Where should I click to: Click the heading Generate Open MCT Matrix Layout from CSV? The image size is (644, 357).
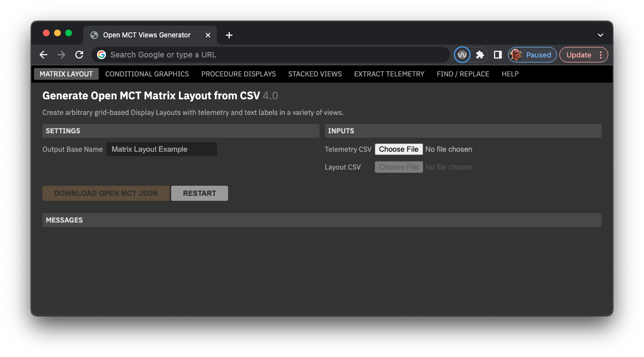(x=151, y=96)
